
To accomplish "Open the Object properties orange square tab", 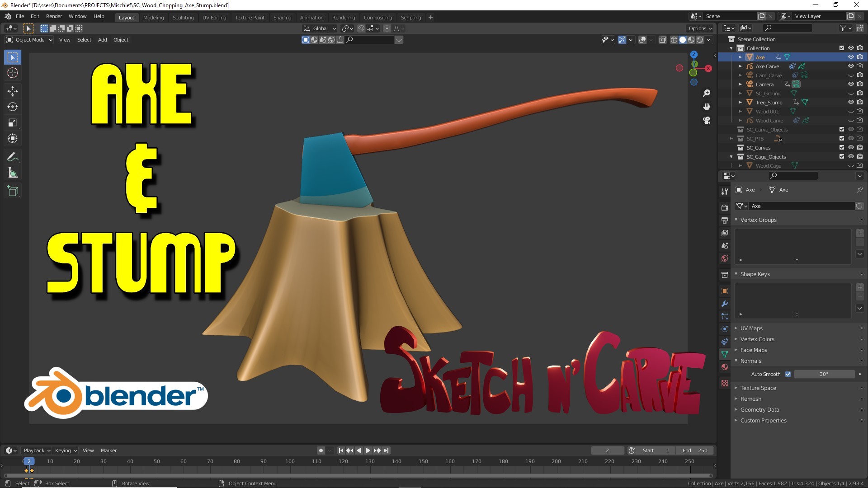I will (x=725, y=291).
